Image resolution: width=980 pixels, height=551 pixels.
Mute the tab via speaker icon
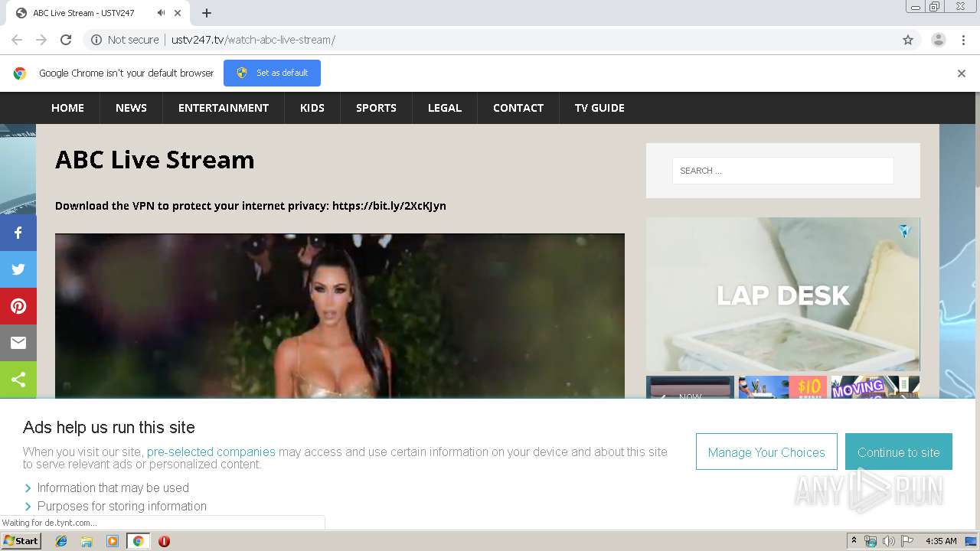[x=161, y=13]
